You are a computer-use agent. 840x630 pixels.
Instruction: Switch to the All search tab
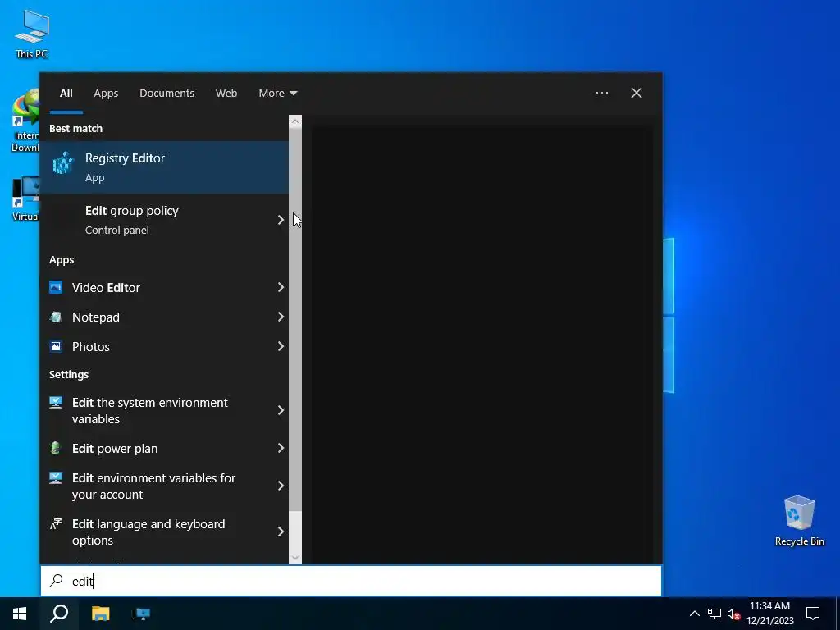tap(66, 93)
